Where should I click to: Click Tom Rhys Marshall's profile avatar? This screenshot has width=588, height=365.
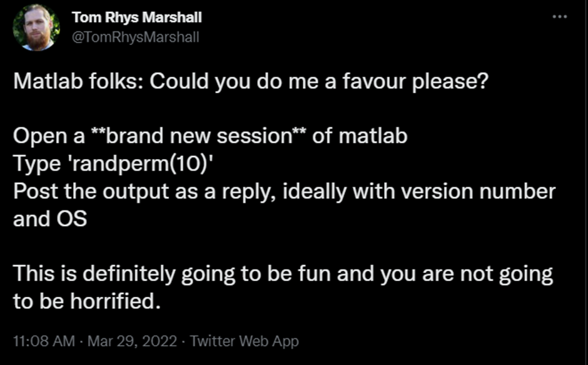(x=35, y=28)
